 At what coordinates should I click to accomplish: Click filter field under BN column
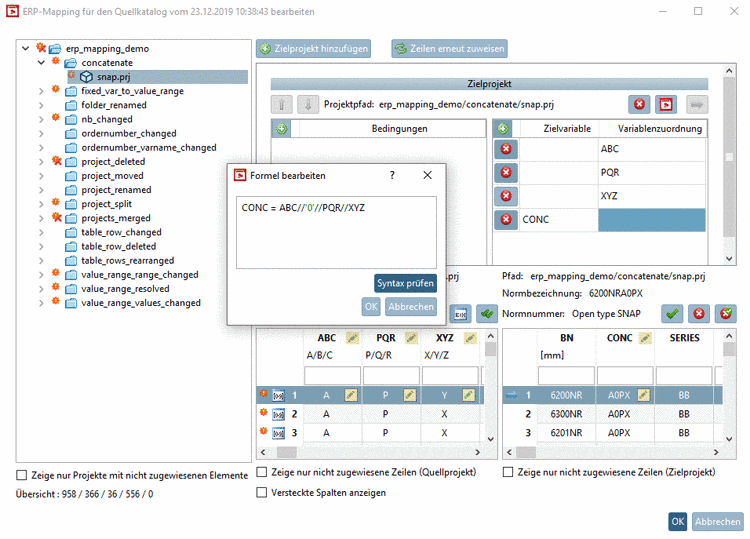click(566, 375)
